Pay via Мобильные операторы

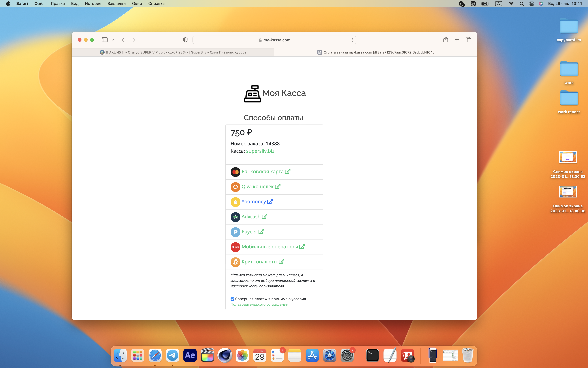273,247
